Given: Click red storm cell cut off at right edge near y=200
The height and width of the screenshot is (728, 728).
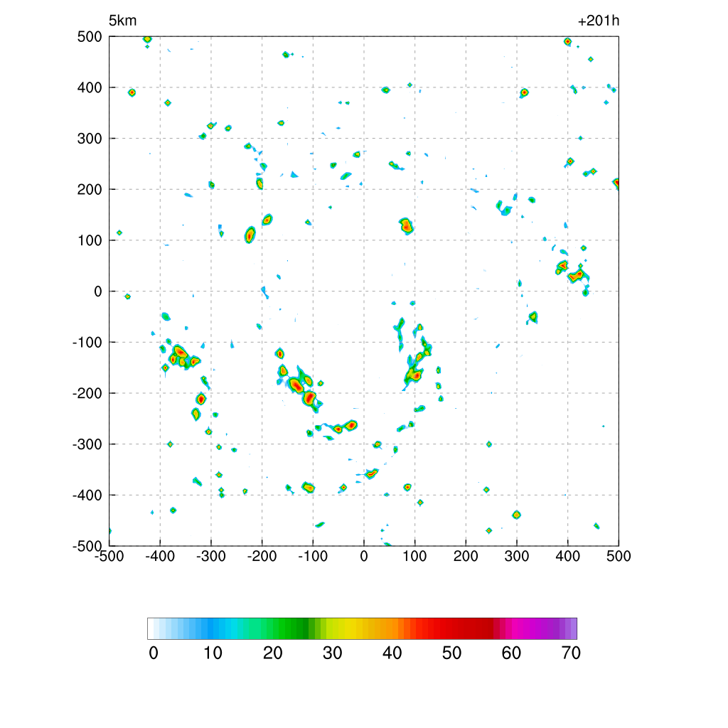Looking at the screenshot, I should pos(616,184).
